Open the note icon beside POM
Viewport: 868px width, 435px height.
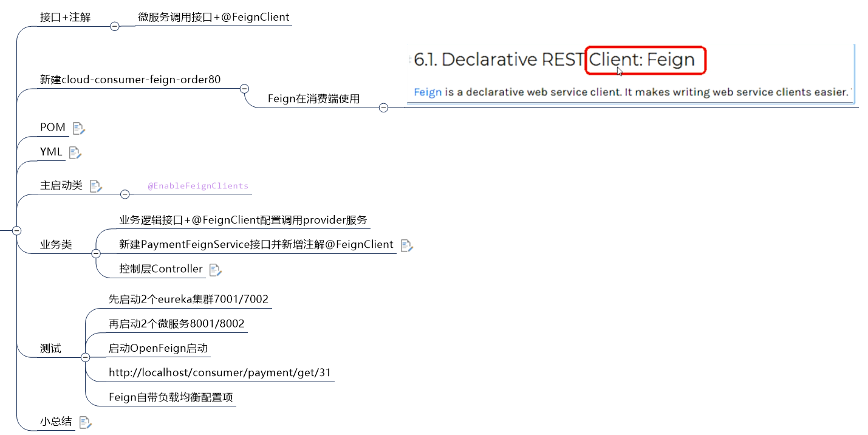point(79,128)
